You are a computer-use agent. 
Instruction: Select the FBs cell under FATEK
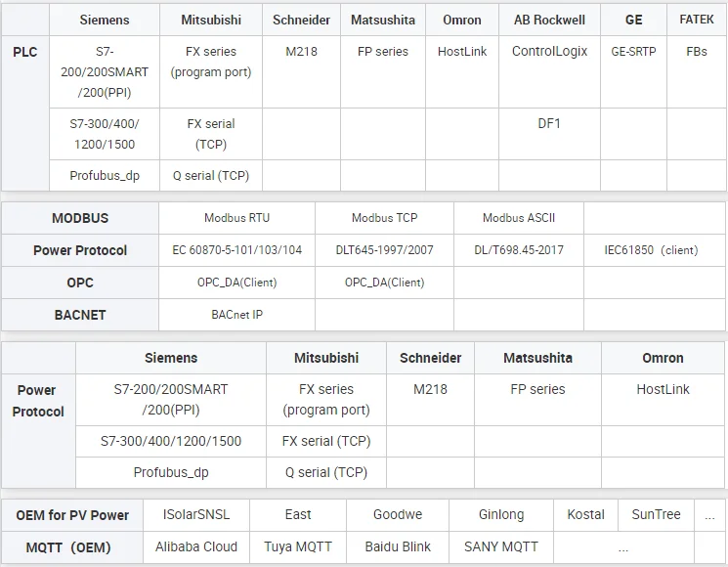[697, 72]
